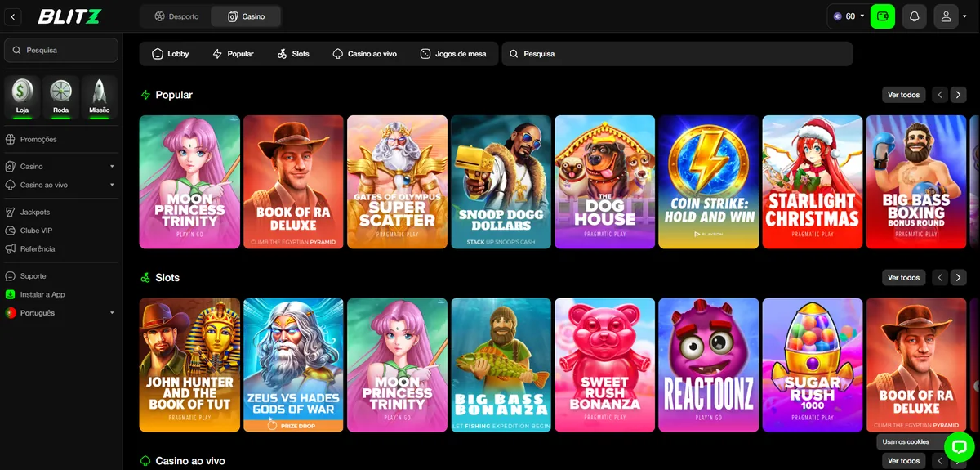Open Starlight Christmas game

(x=812, y=181)
